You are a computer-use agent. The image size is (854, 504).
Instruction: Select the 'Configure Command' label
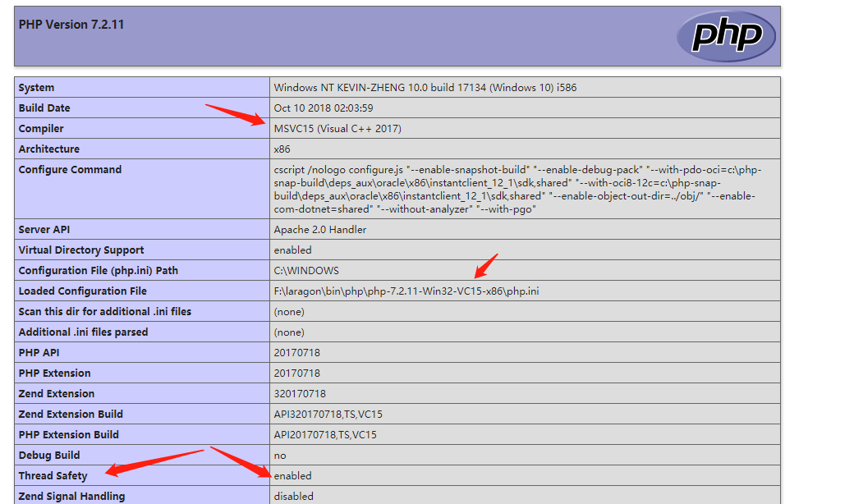(71, 170)
